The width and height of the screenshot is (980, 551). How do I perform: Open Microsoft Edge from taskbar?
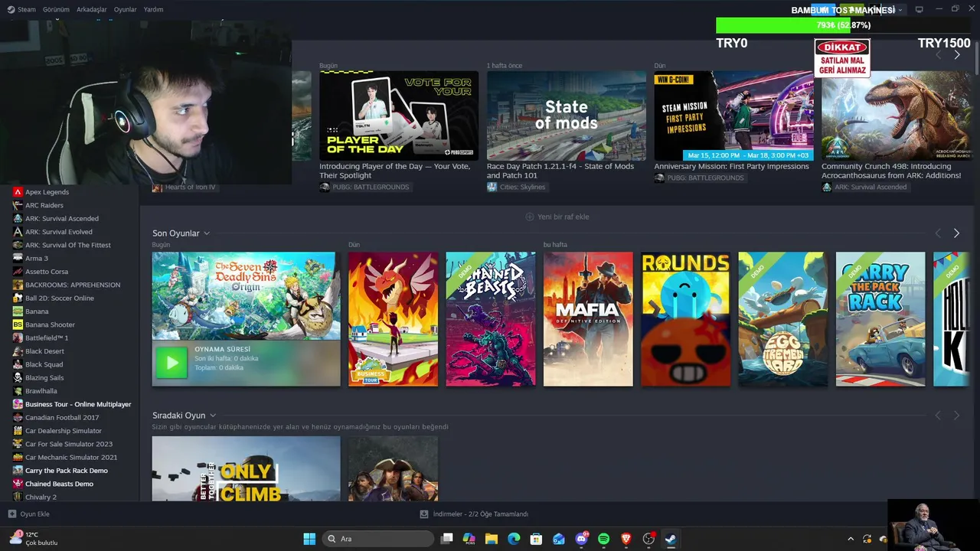514,539
